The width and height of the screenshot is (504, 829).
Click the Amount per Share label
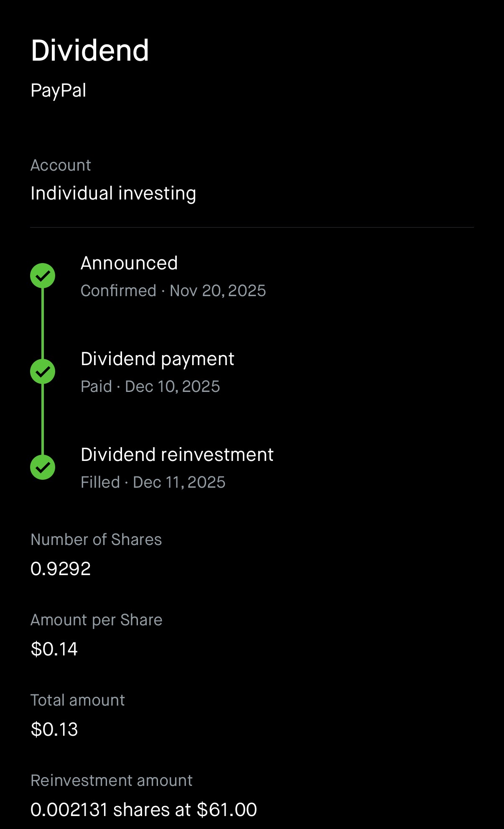pyautogui.click(x=97, y=620)
